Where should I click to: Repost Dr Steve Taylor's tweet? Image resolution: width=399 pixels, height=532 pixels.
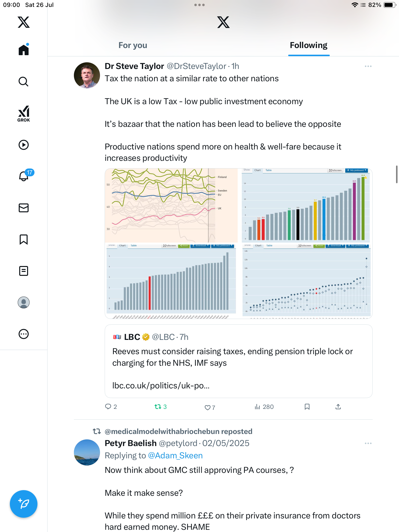pyautogui.click(x=161, y=407)
